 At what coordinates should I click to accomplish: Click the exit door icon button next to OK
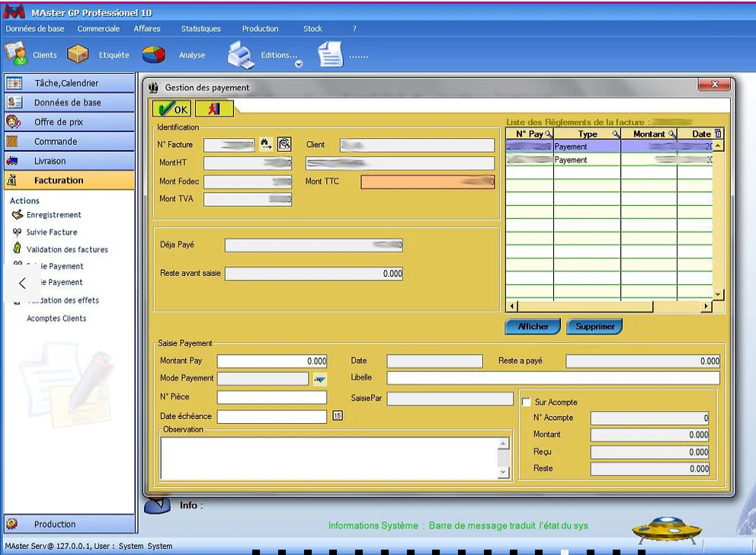click(214, 109)
